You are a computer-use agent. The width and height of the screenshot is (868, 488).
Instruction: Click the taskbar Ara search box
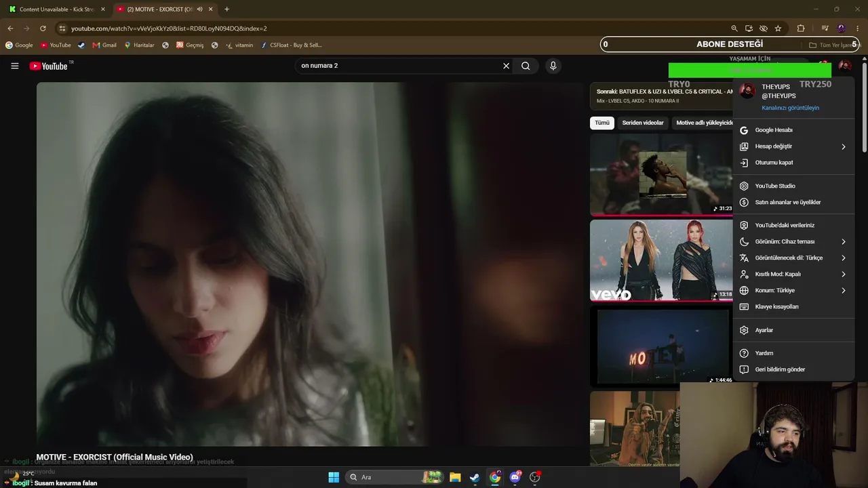[395, 477]
